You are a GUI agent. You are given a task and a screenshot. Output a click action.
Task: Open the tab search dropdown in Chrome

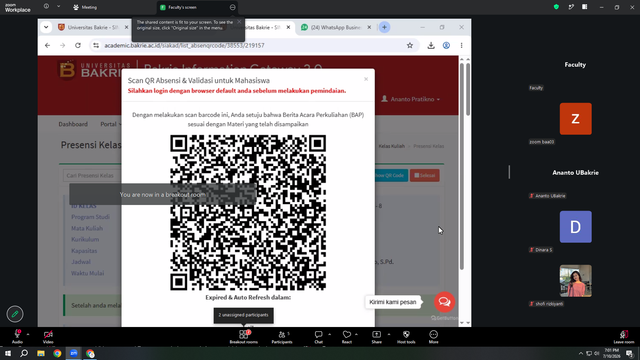coord(46,27)
